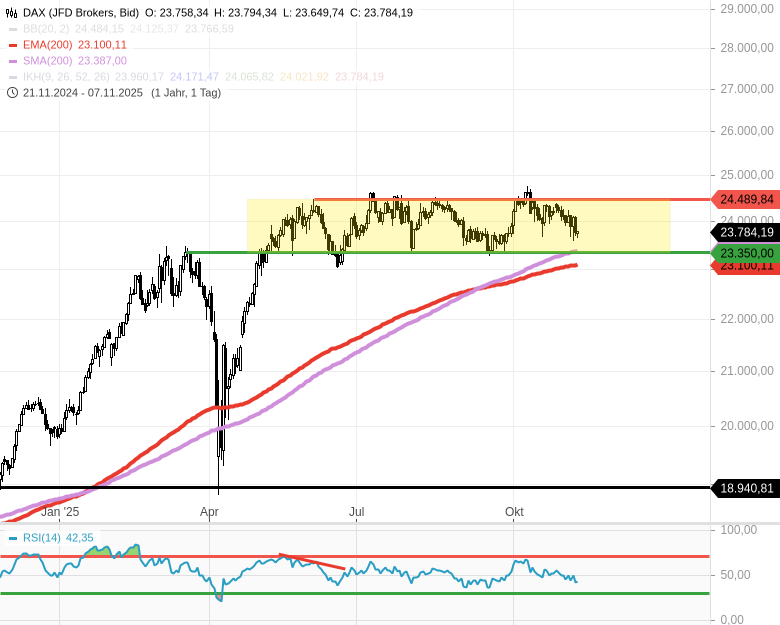The width and height of the screenshot is (780, 625).
Task: Click the current price tag 23.784,19
Action: click(745, 233)
